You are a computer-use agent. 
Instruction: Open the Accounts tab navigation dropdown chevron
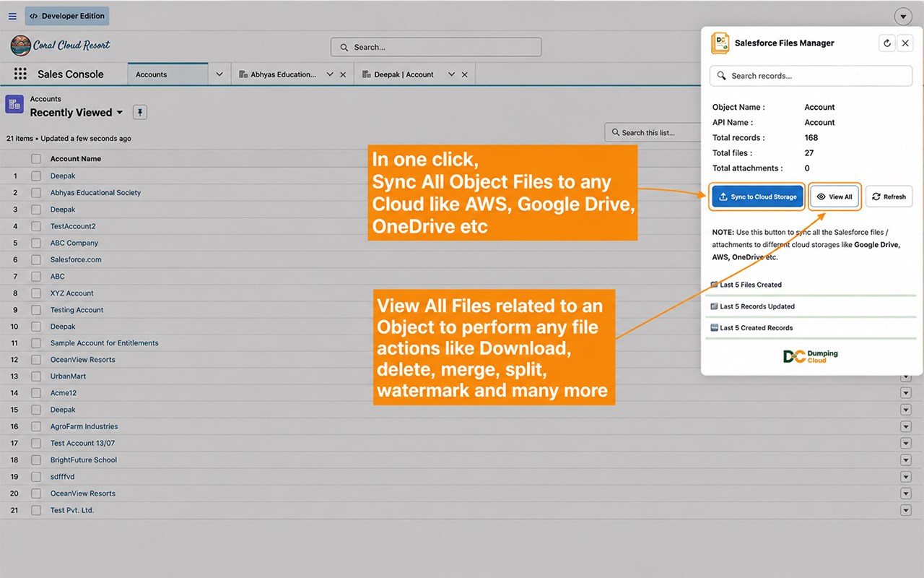219,74
